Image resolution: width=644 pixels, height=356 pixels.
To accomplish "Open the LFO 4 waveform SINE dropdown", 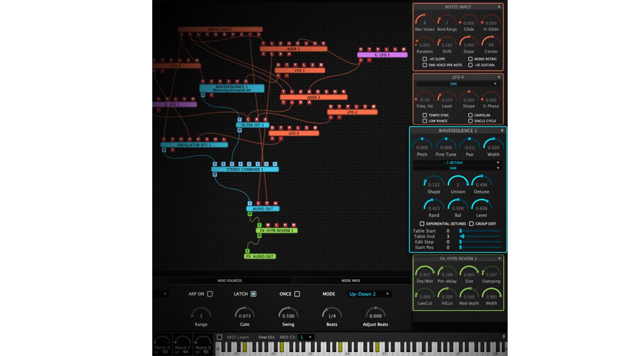I will (457, 84).
